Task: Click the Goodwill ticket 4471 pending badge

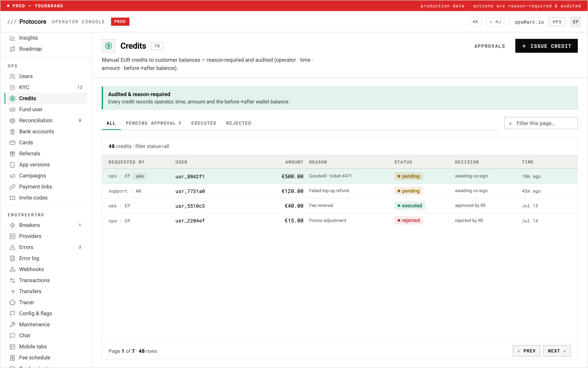Action: [x=409, y=176]
